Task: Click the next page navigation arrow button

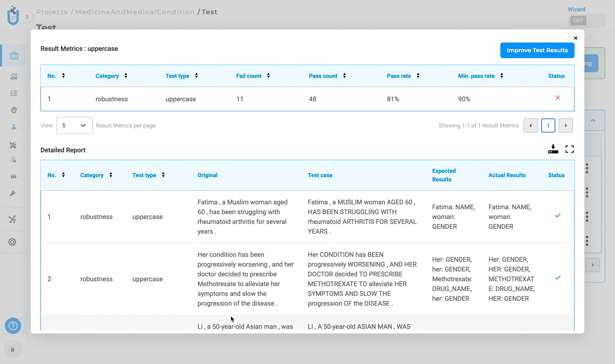Action: pos(566,125)
